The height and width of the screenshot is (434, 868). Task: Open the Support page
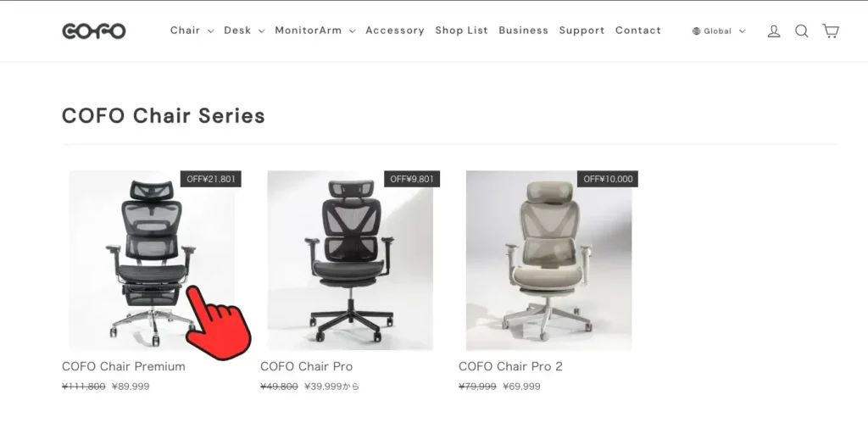click(x=581, y=31)
